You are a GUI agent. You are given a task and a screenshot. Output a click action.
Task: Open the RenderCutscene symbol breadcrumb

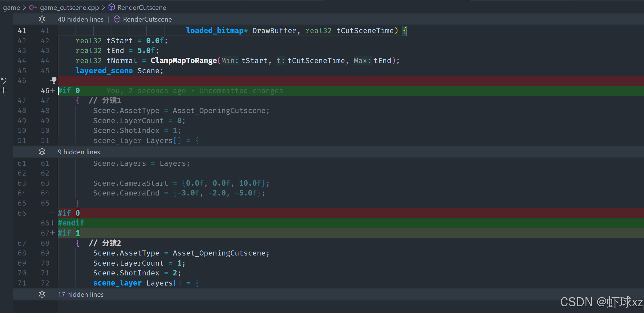(142, 7)
